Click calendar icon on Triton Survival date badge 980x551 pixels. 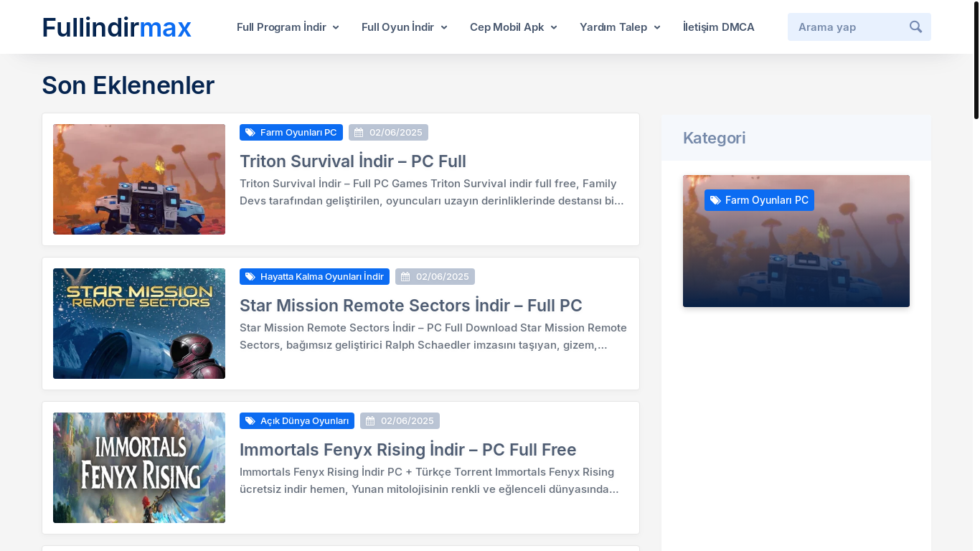(359, 133)
